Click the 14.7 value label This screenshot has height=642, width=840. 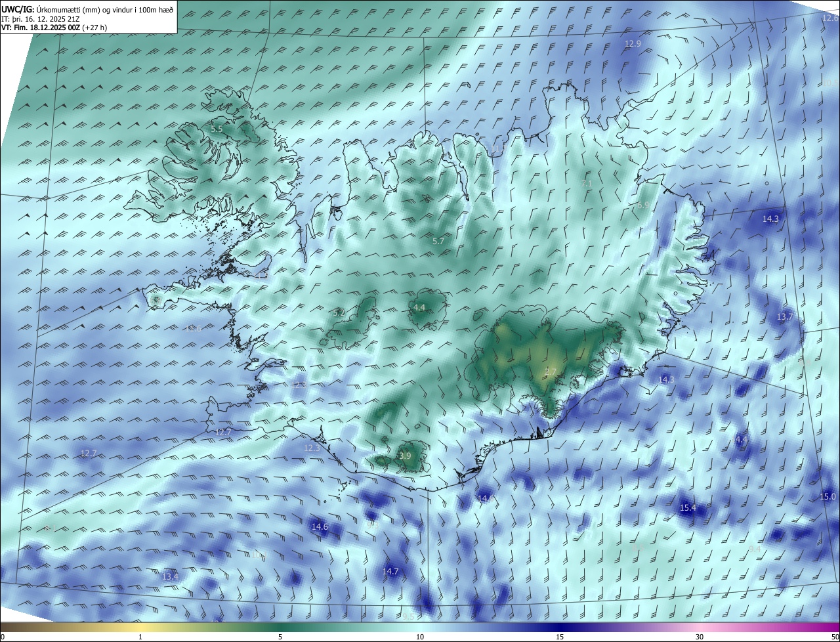click(390, 572)
